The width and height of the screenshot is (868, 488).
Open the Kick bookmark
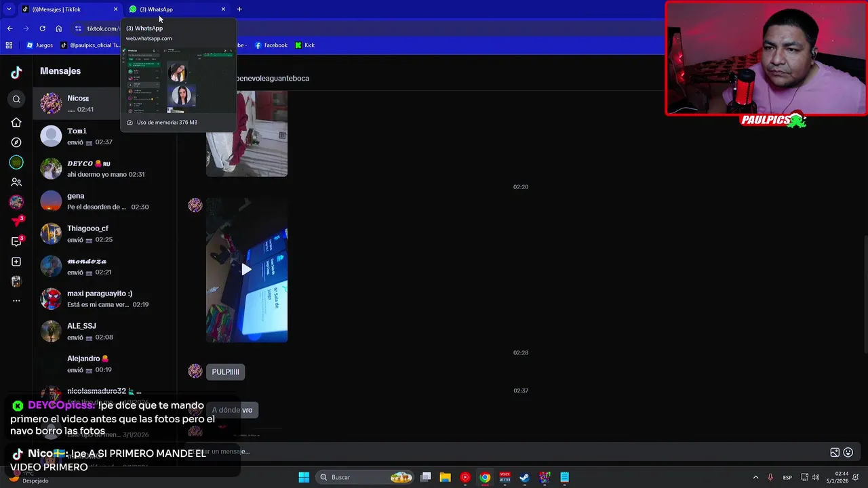point(304,45)
